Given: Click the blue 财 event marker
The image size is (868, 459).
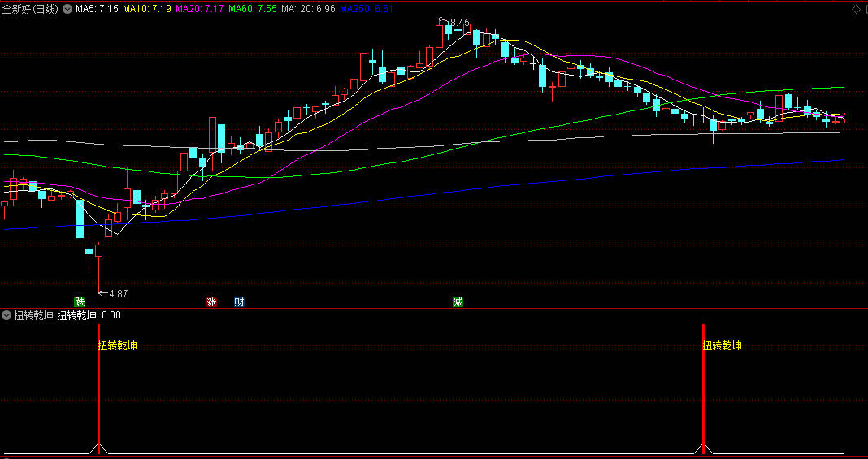Looking at the screenshot, I should point(239,302).
